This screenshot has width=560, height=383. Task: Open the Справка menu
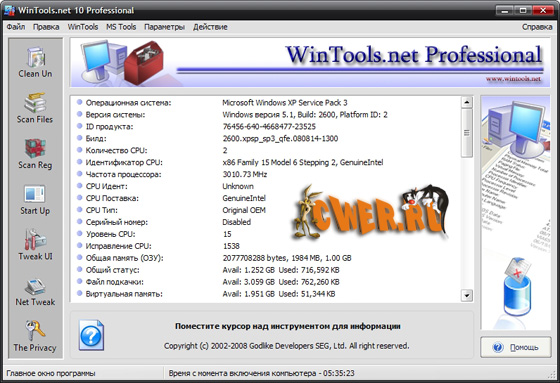point(537,27)
